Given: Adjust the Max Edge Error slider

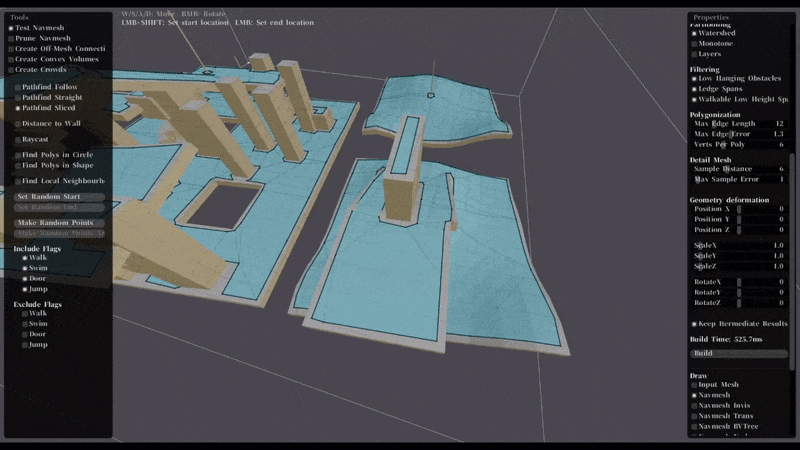Looking at the screenshot, I should [x=739, y=134].
